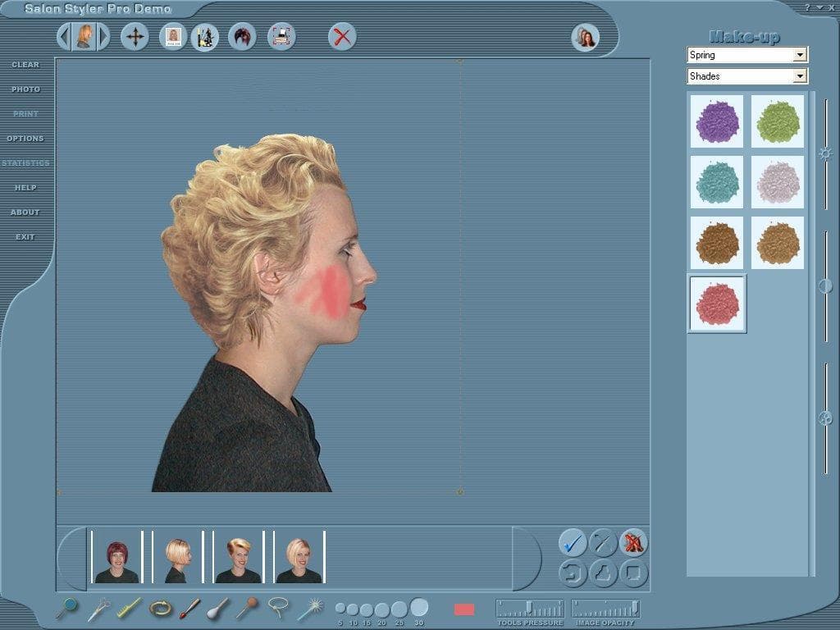This screenshot has width=840, height=630.
Task: Select the lasso selection tool
Action: tap(279, 608)
